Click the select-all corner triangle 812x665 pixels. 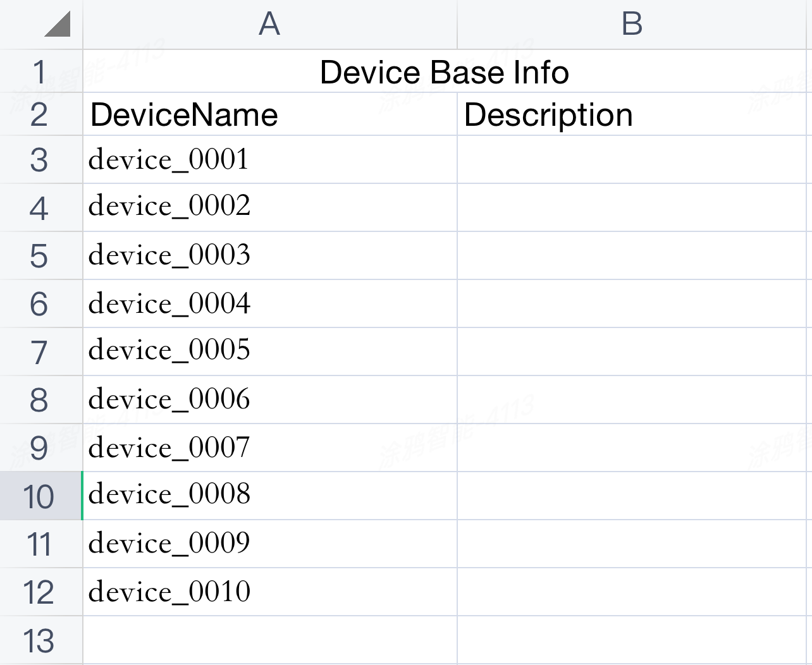[x=57, y=25]
